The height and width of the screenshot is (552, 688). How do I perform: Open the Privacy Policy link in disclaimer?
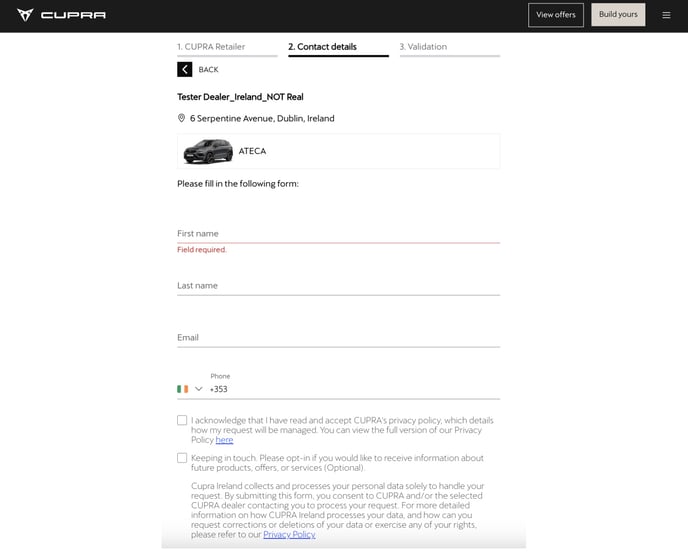click(289, 535)
